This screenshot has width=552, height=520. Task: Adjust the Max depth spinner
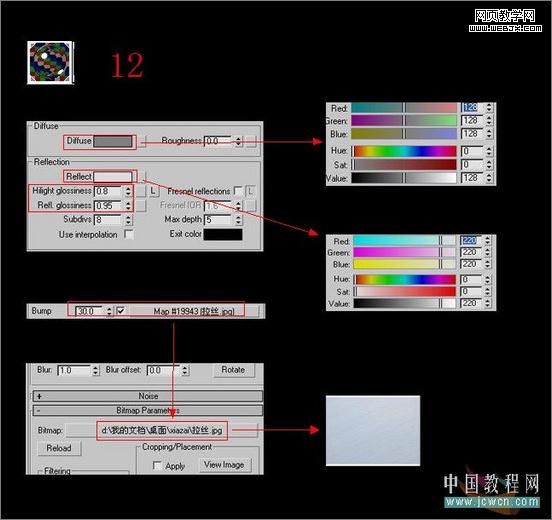(238, 220)
